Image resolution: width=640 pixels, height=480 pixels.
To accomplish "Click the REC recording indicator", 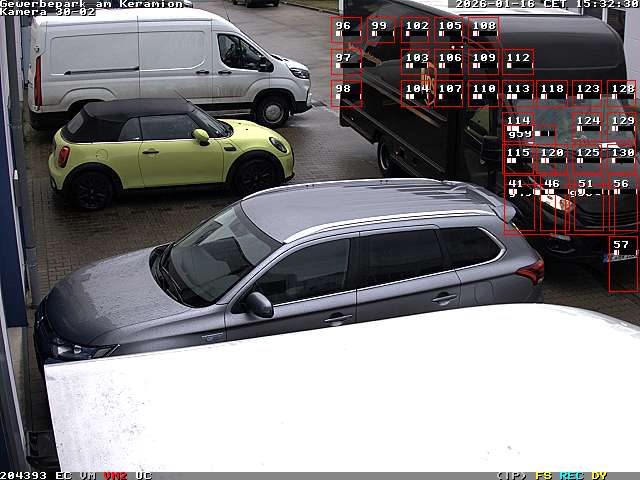I will point(571,475).
